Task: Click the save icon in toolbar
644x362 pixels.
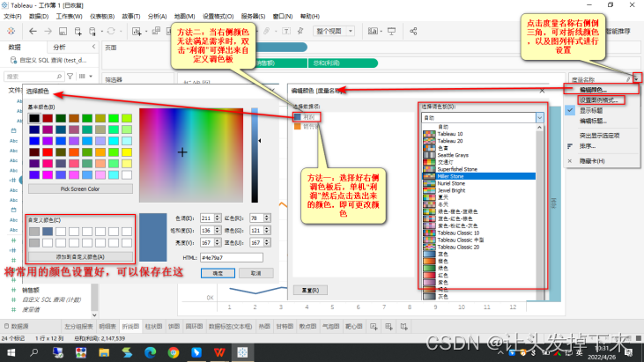Action: [63, 31]
